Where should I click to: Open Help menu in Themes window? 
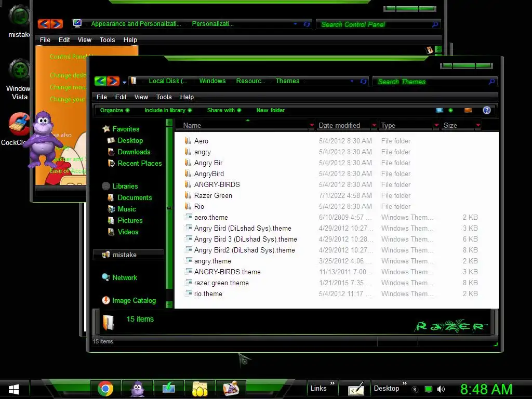click(x=187, y=97)
